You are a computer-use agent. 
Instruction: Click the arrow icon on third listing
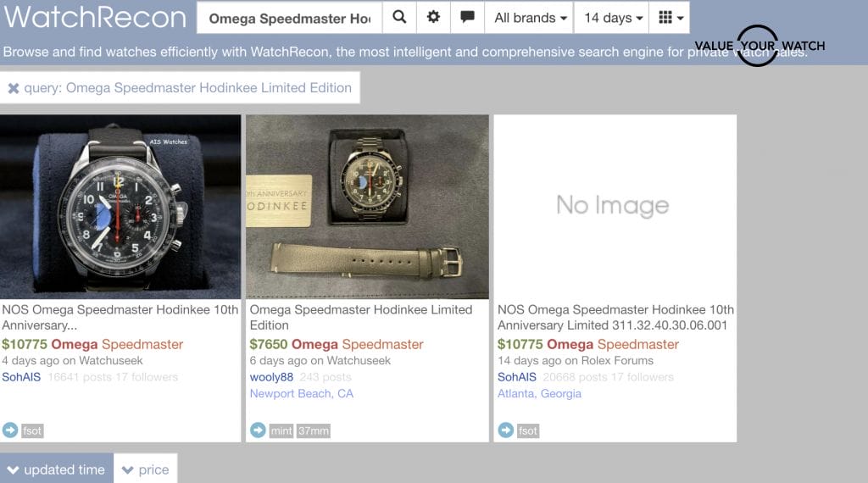coord(506,430)
